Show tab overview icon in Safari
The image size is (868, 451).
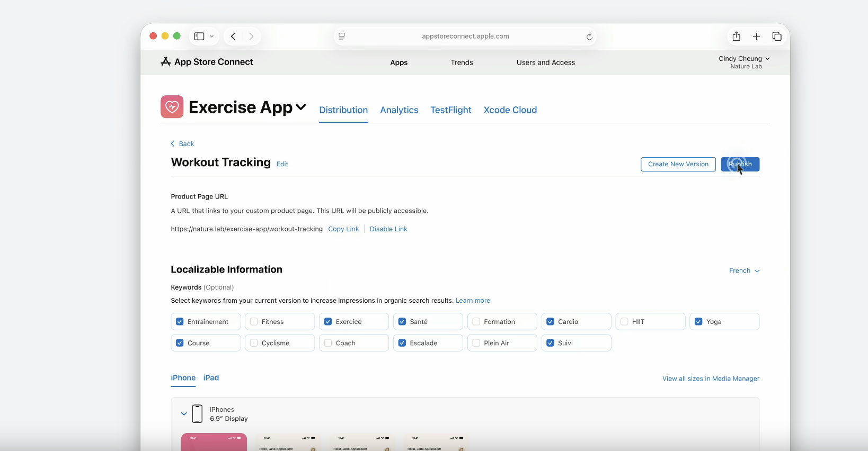[777, 37]
